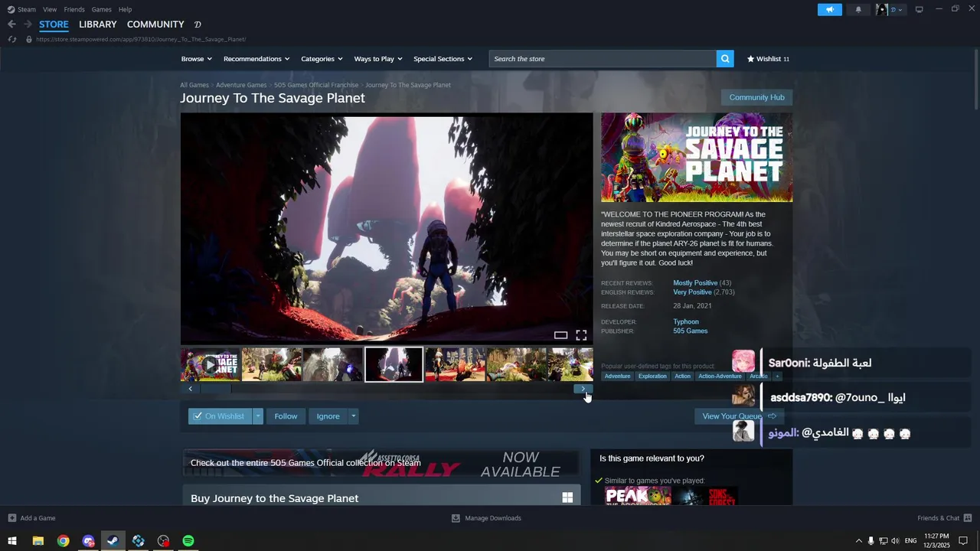Open the Friends & Chat icon
Image resolution: width=980 pixels, height=551 pixels.
point(968,518)
